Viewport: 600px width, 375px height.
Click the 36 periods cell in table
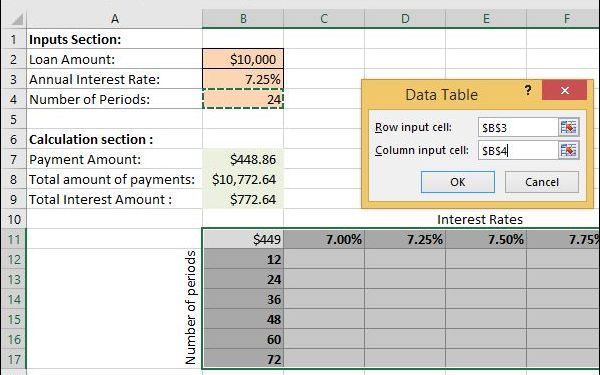pos(243,299)
